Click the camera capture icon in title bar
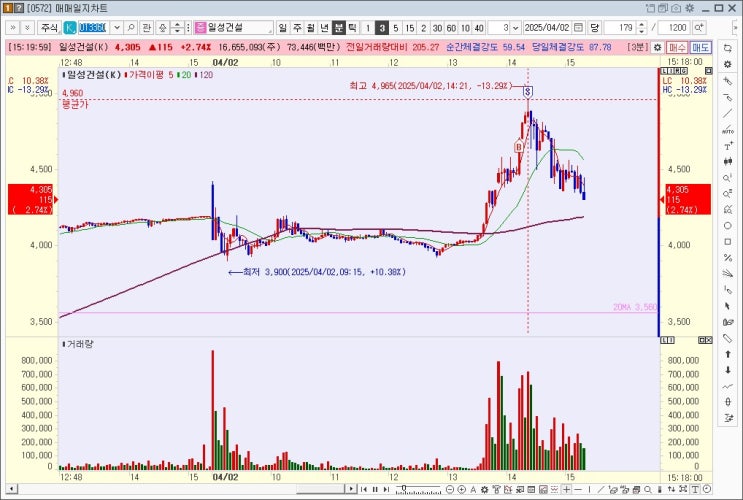Image resolution: width=743 pixels, height=500 pixels. click(676, 8)
